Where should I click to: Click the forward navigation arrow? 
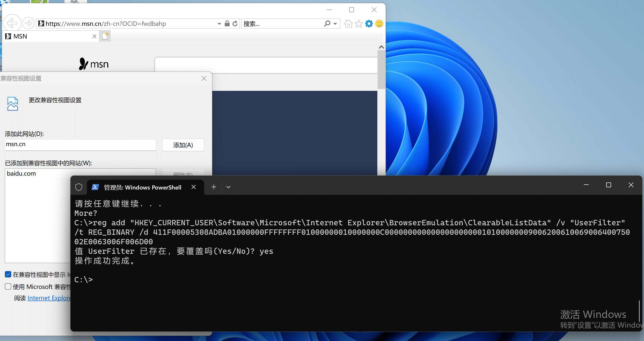28,23
